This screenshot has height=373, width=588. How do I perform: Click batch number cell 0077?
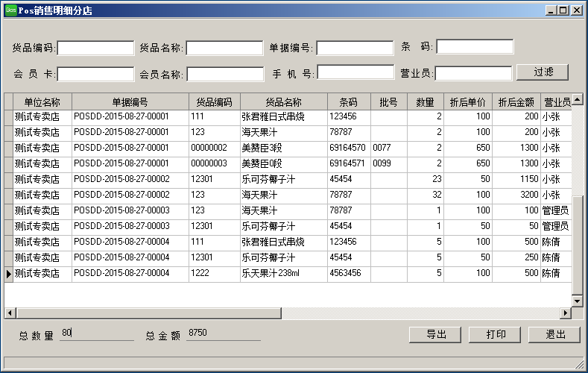click(x=389, y=148)
